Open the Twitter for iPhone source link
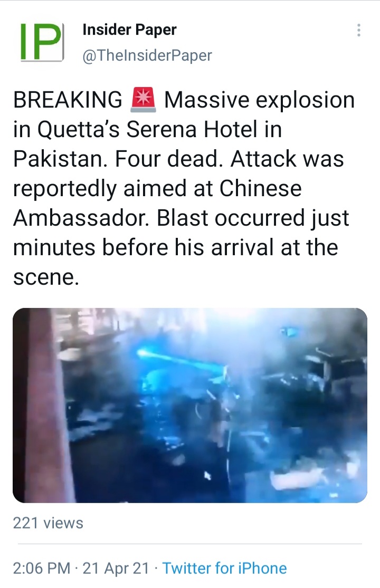The image size is (380, 588). (x=224, y=568)
